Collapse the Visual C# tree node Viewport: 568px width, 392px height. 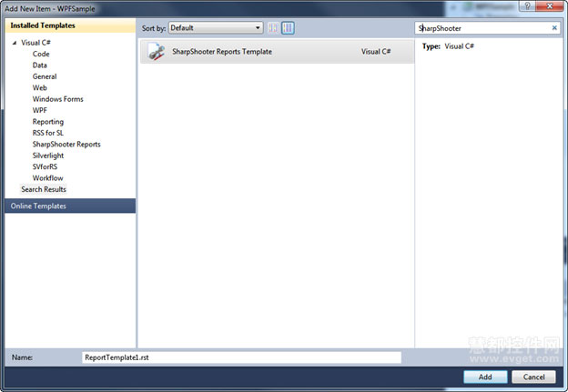point(15,43)
